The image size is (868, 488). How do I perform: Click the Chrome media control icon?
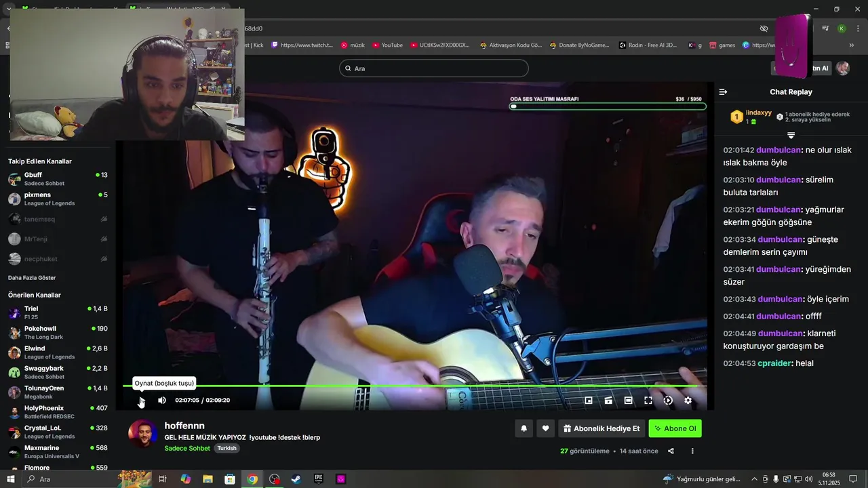pyautogui.click(x=825, y=28)
